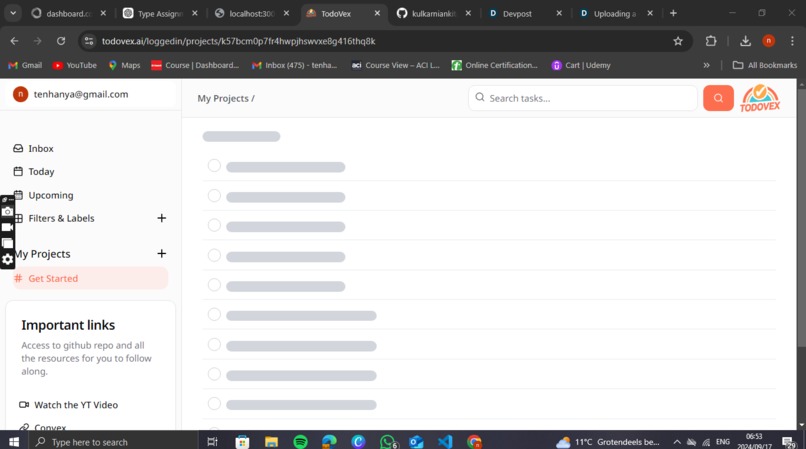Bookmark this page with star icon
The image size is (806, 449).
tap(678, 41)
